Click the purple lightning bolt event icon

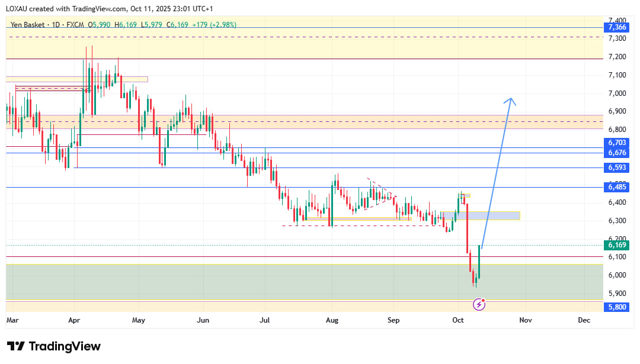[x=479, y=304]
